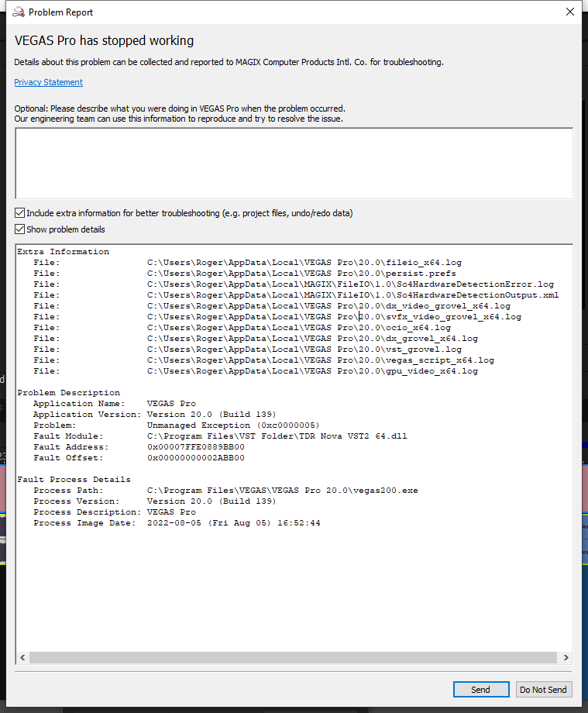Screen dimensions: 588x713
Task: Uncheck Include extra information for better troubleshooting
Action: (x=20, y=213)
